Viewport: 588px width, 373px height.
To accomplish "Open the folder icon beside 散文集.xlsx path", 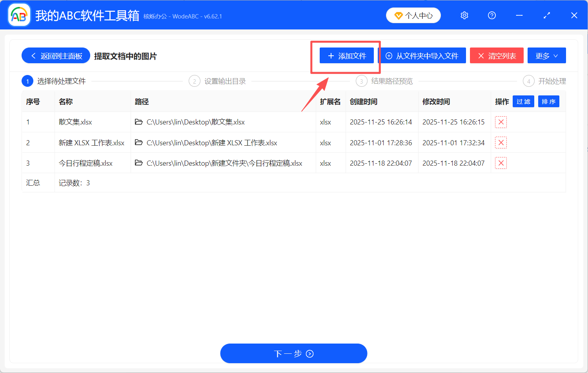I will pyautogui.click(x=139, y=122).
